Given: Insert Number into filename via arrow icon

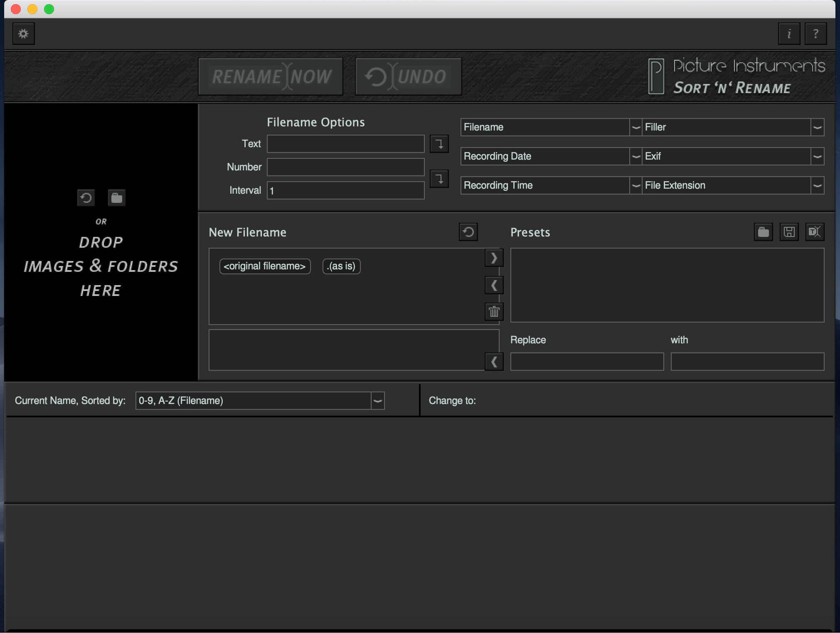Looking at the screenshot, I should point(439,179).
